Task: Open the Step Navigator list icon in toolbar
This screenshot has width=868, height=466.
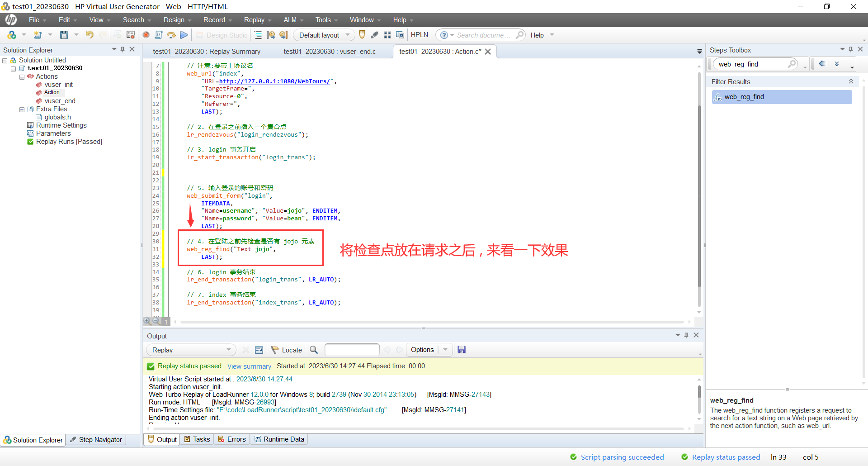Action: 258,35
